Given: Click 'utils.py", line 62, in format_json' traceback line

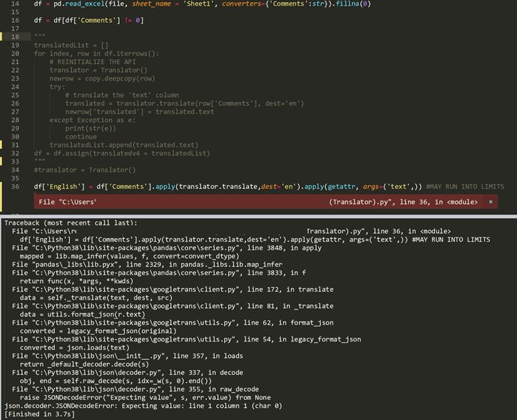Looking at the screenshot, I should point(173,323).
